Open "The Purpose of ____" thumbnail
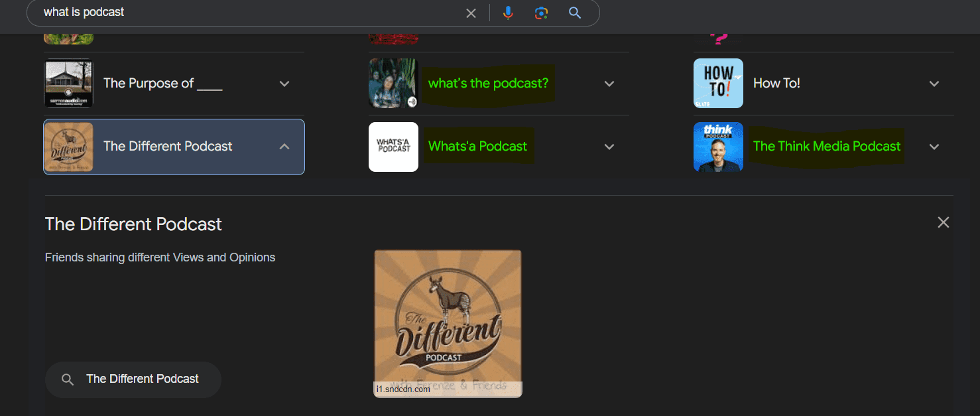Screen dimensions: 980x416 68,84
